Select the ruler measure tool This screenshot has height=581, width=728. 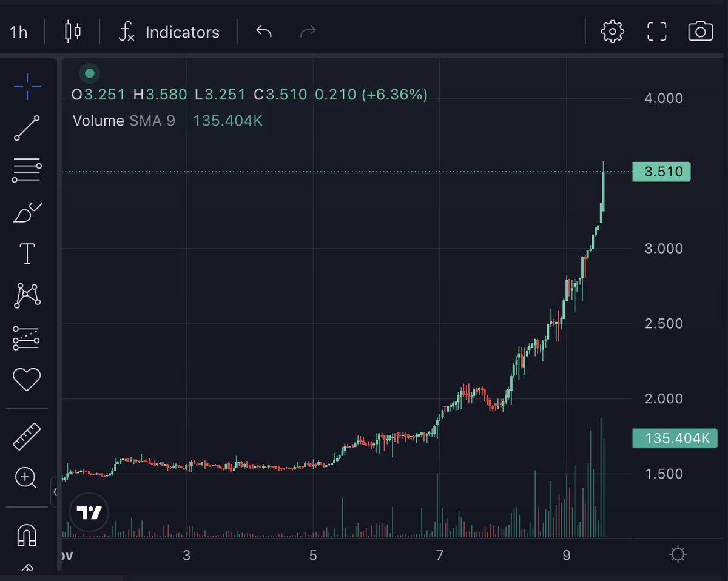coord(27,436)
